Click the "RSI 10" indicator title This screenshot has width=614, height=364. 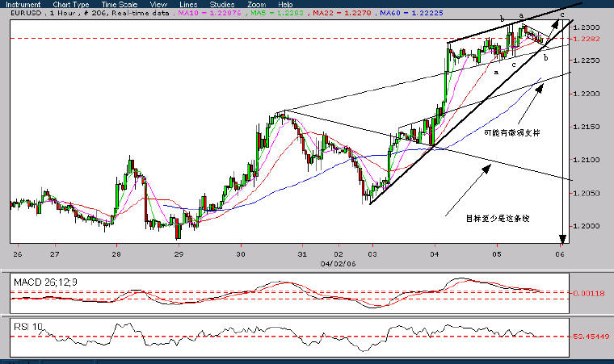(x=27, y=327)
